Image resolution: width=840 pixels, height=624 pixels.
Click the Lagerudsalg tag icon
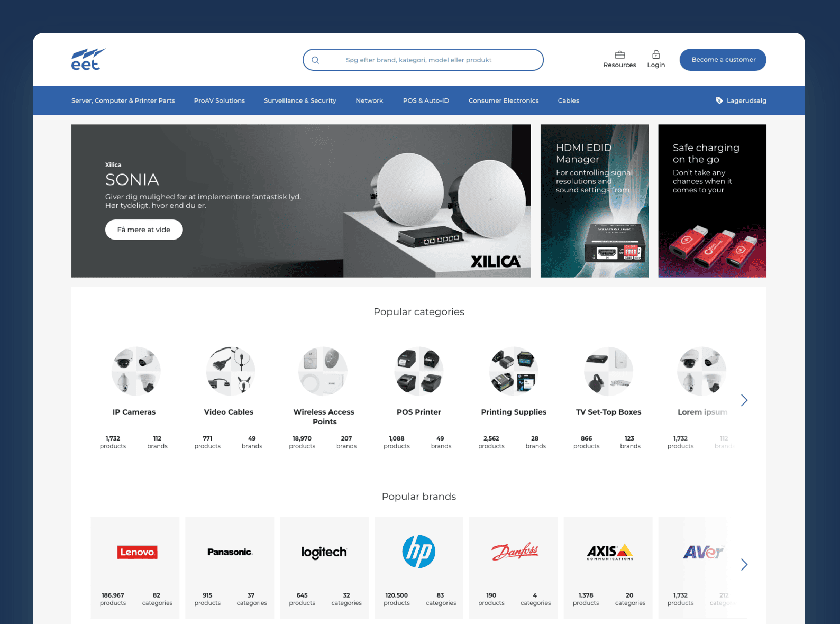[x=719, y=100]
